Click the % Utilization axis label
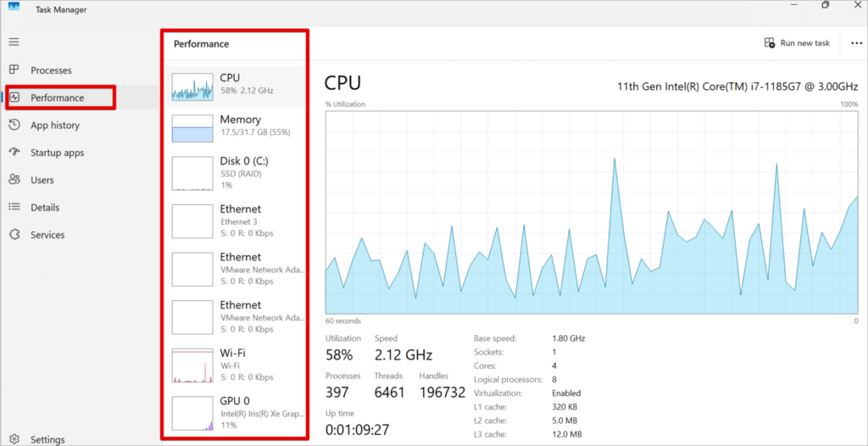The height and width of the screenshot is (446, 868). [x=346, y=104]
